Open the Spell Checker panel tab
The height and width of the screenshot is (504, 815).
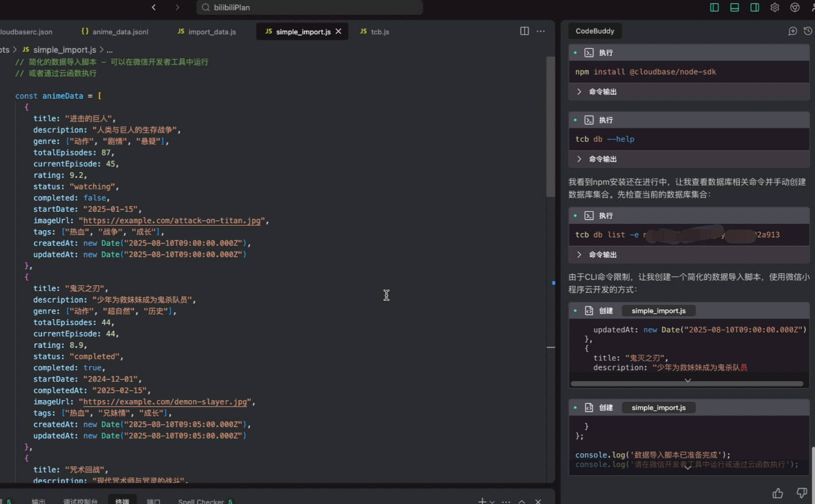point(205,501)
